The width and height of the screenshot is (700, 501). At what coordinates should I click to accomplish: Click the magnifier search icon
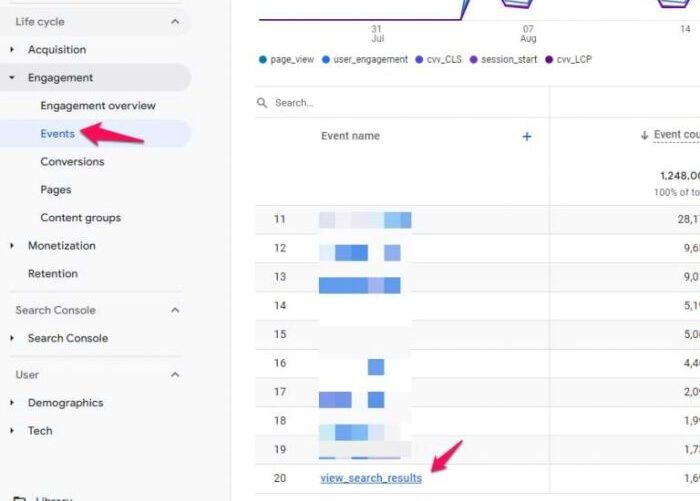(262, 103)
